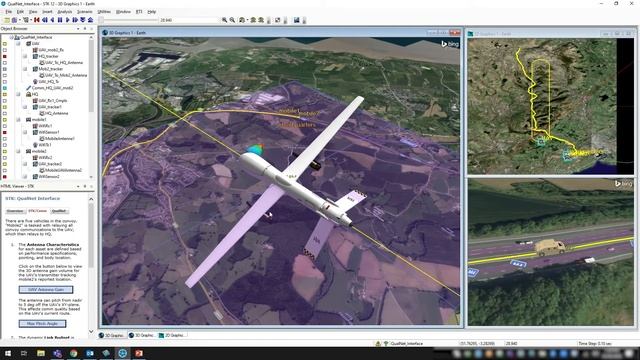Collapse the HQ tree node
The image size is (640, 360).
(x=18, y=94)
